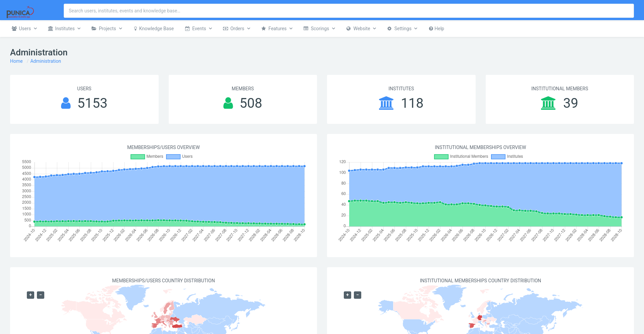Viewport: 644px width, 334px height.
Task: Expand the Institutes dropdown chevron
Action: (x=79, y=29)
